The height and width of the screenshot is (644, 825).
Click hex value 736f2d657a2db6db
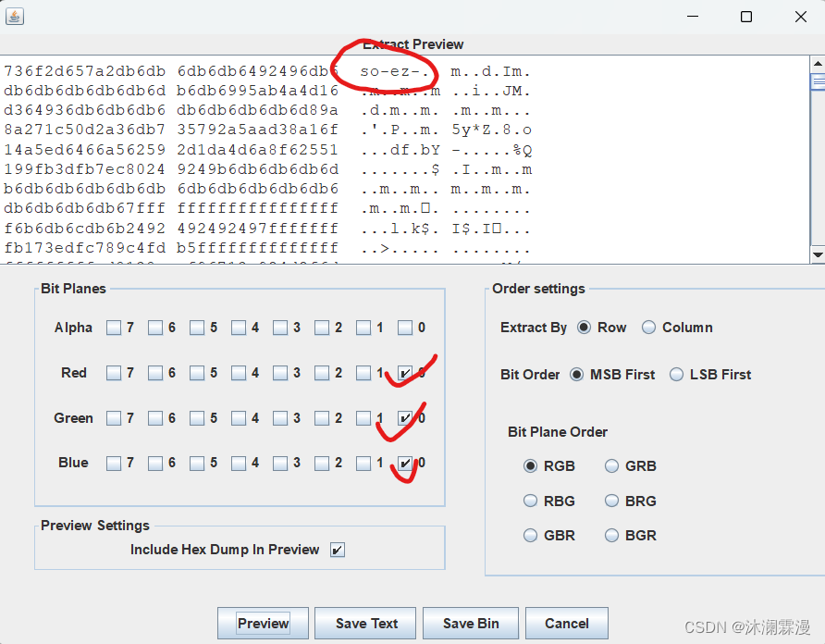(85, 71)
